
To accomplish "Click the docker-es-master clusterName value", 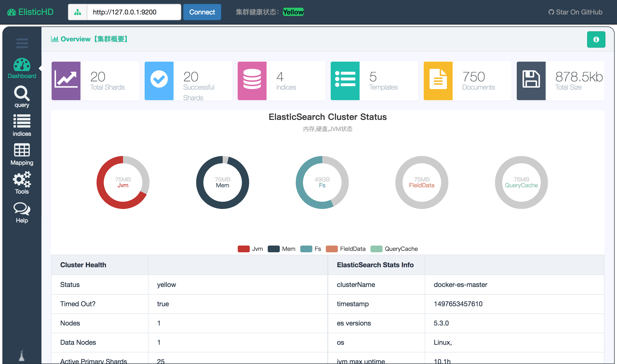I will [x=460, y=285].
